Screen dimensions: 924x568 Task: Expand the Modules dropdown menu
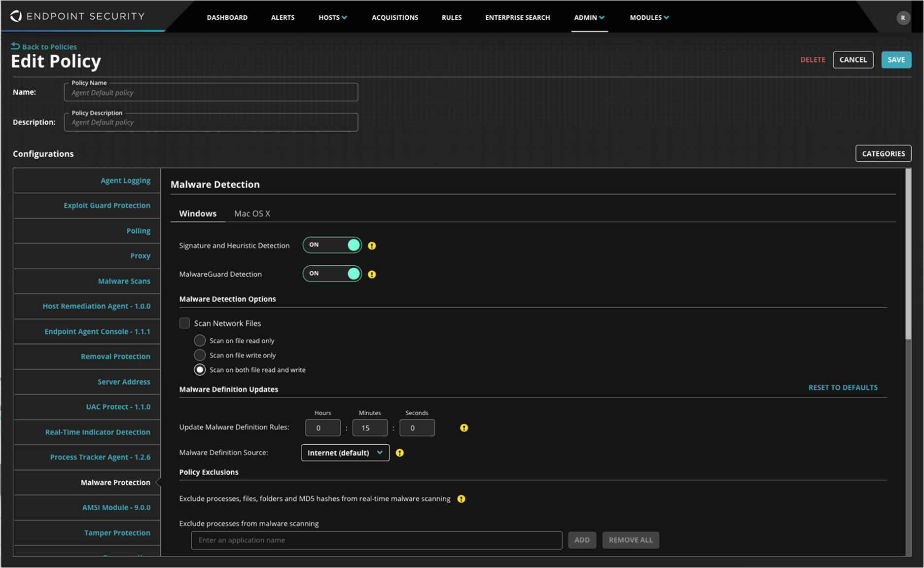649,17
